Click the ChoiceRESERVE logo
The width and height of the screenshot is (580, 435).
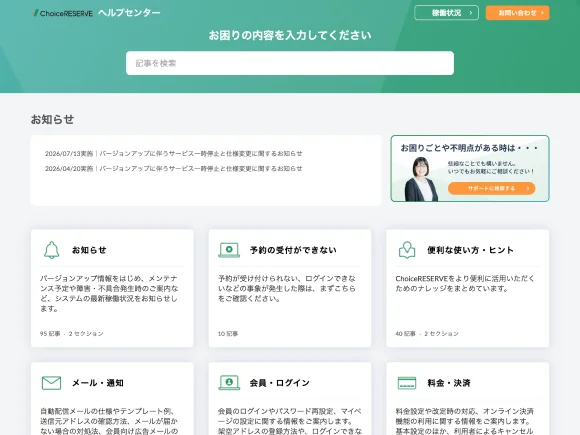click(63, 13)
